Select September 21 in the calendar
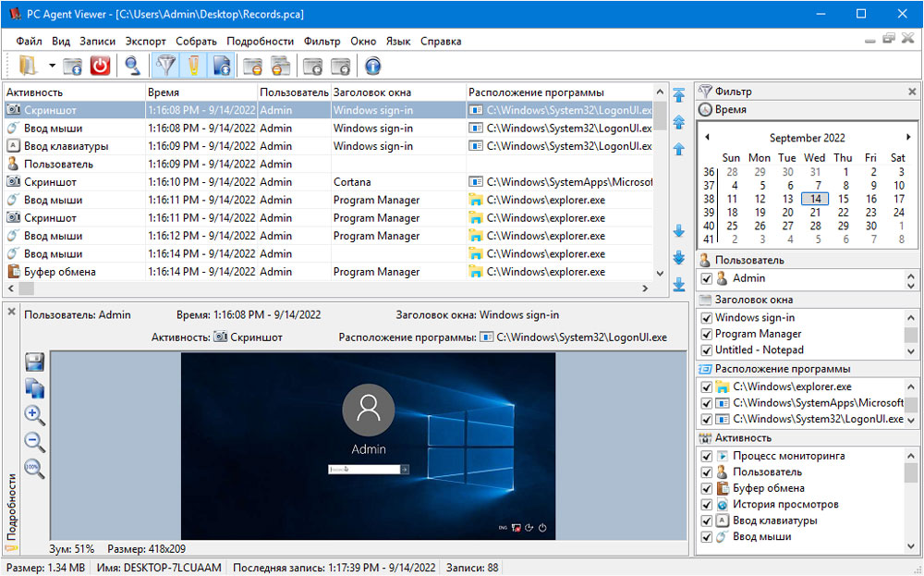 pyautogui.click(x=814, y=212)
